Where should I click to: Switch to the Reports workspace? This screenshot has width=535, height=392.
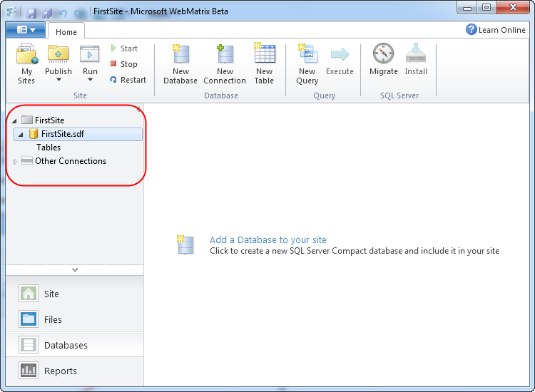click(x=74, y=371)
